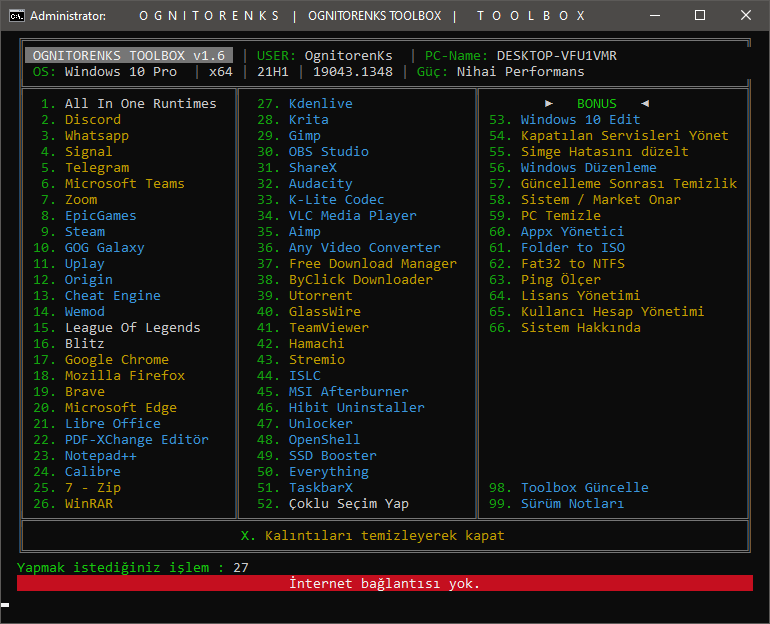Viewport: 770px width, 624px height.
Task: Click the TaskbarX entry
Action: [321, 488]
